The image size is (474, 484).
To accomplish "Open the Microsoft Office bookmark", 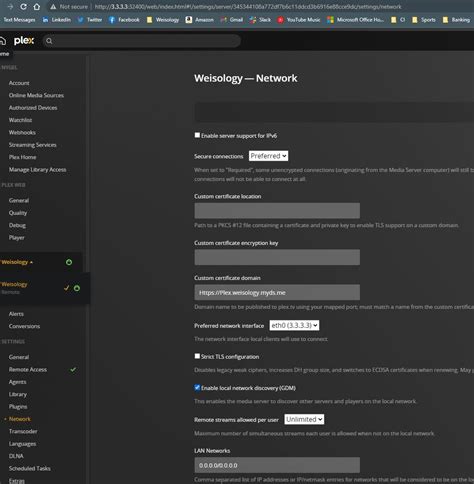I will point(356,20).
